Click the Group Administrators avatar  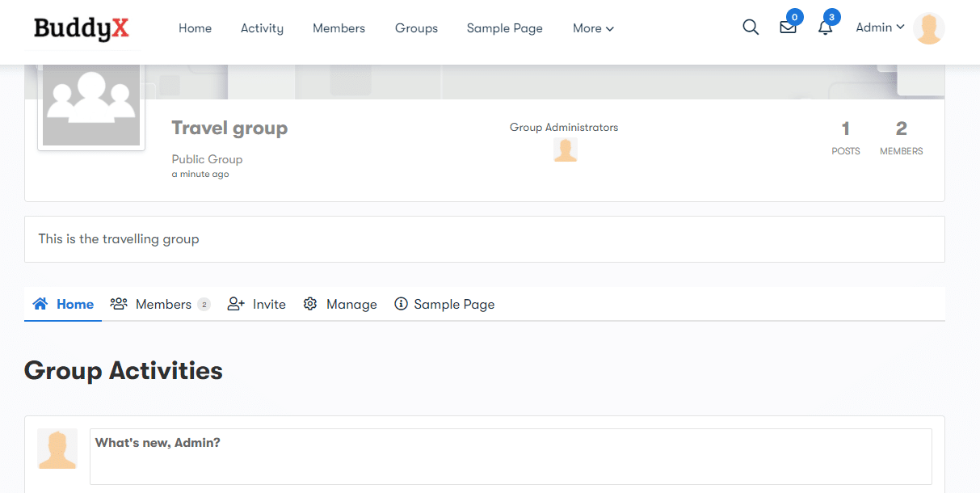(x=565, y=149)
